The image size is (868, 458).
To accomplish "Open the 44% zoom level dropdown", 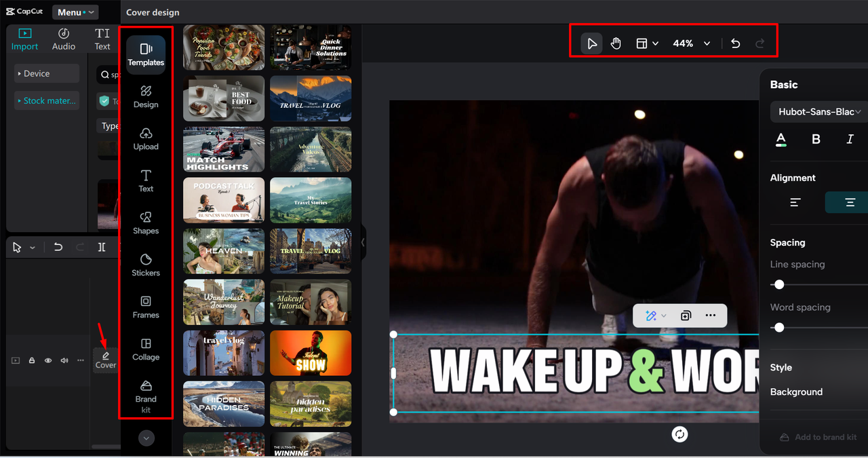I will (692, 43).
